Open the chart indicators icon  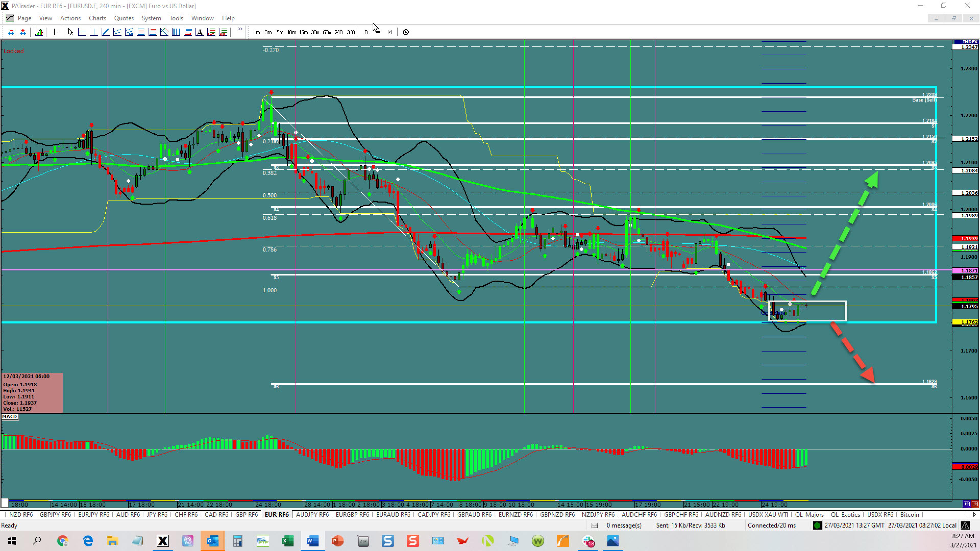[39, 32]
